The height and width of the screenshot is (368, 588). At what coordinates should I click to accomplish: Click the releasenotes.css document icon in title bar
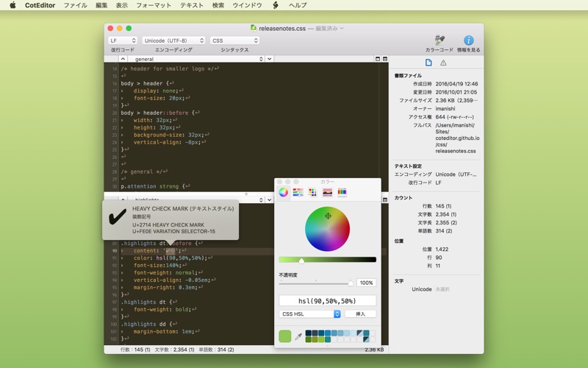pyautogui.click(x=254, y=28)
